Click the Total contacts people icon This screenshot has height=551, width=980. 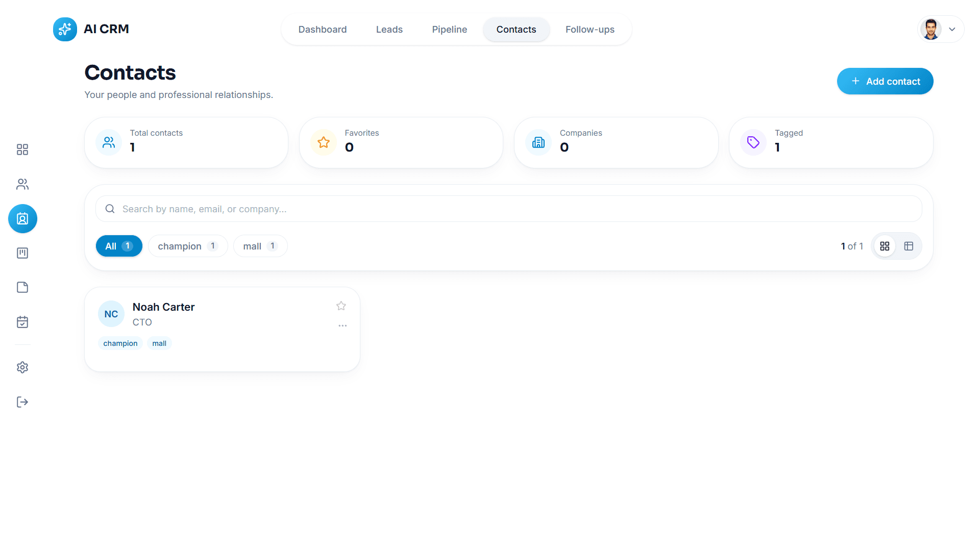[109, 142]
